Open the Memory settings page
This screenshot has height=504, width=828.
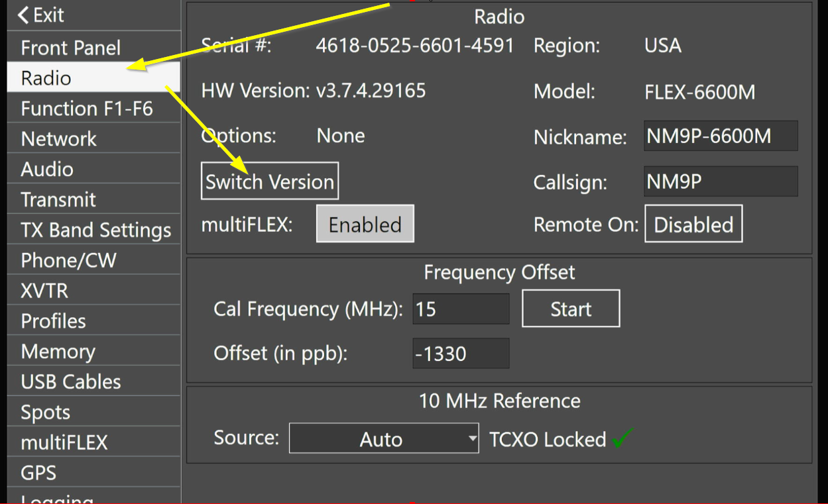coord(93,352)
